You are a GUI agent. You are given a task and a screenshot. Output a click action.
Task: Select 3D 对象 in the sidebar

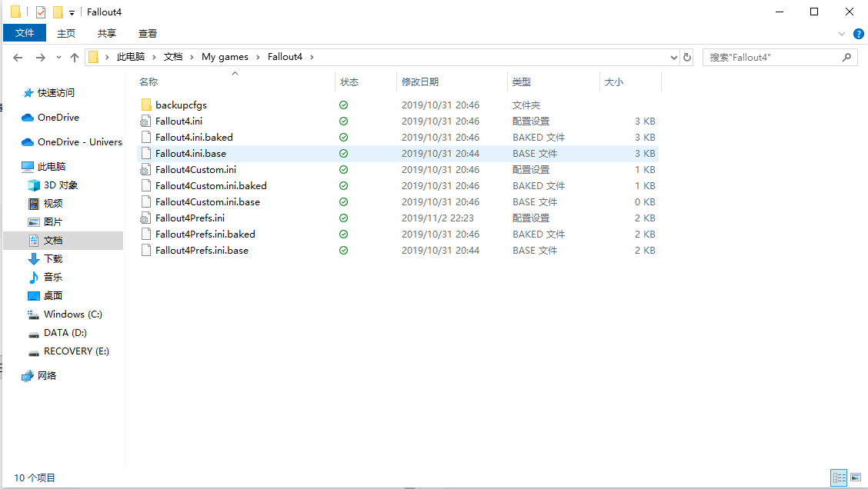[x=60, y=185]
